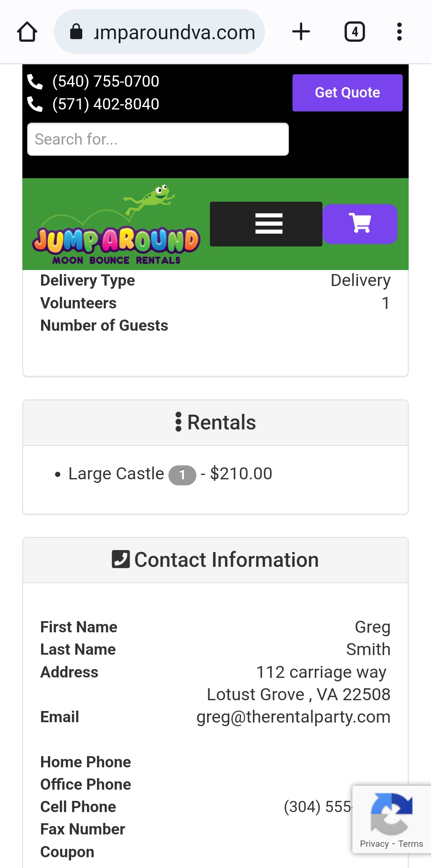Click the shopping cart icon

[x=360, y=224]
